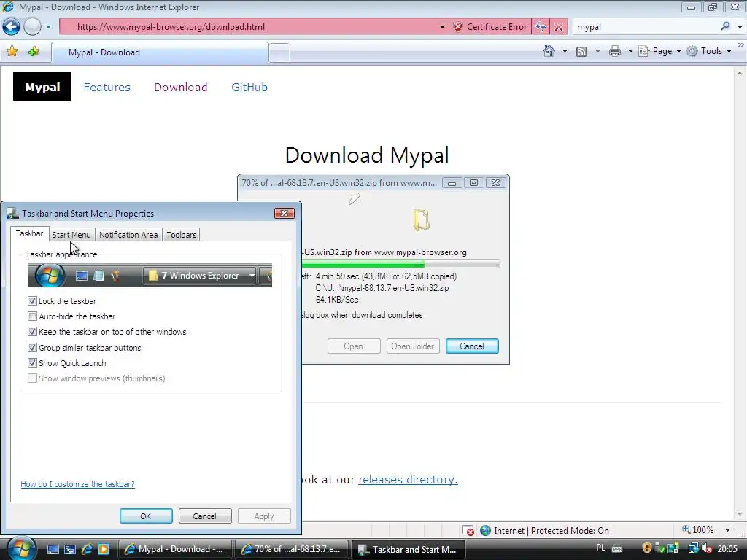Click Switch between windows in Quick Launch
747x560 pixels.
[x=69, y=549]
